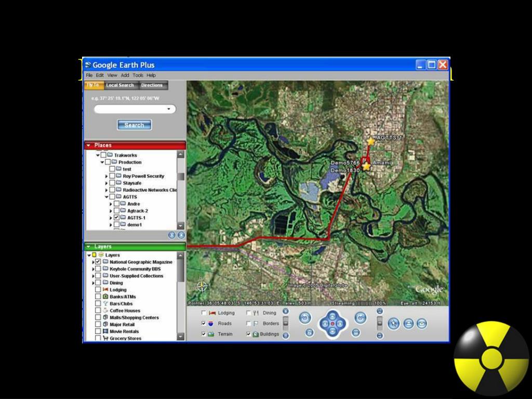Screen dimensions: 532x399
Task: Click the zoom slider handle
Action: [286, 323]
